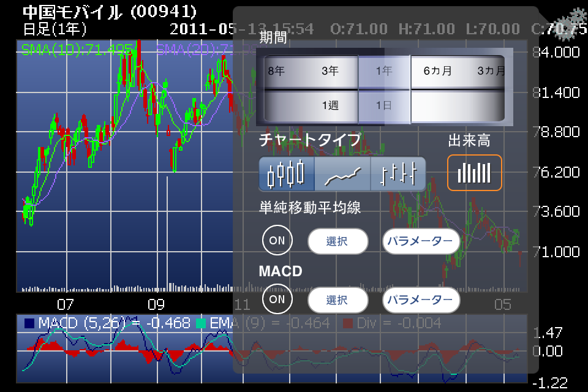The width and height of the screenshot is (588, 392).
Task: Click the 単純移動平均線 section heading
Action: click(310, 208)
